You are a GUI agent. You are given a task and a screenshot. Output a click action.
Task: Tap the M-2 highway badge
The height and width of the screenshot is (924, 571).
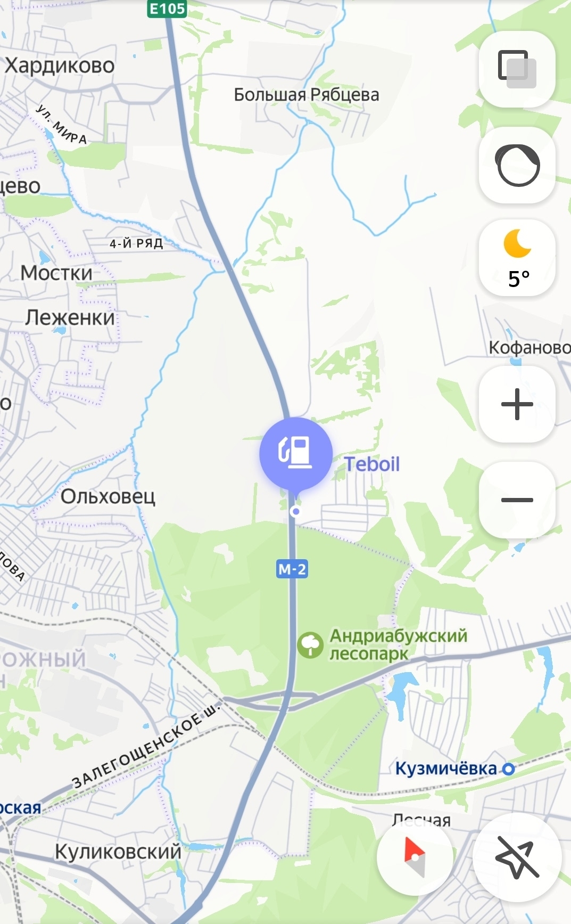click(292, 569)
